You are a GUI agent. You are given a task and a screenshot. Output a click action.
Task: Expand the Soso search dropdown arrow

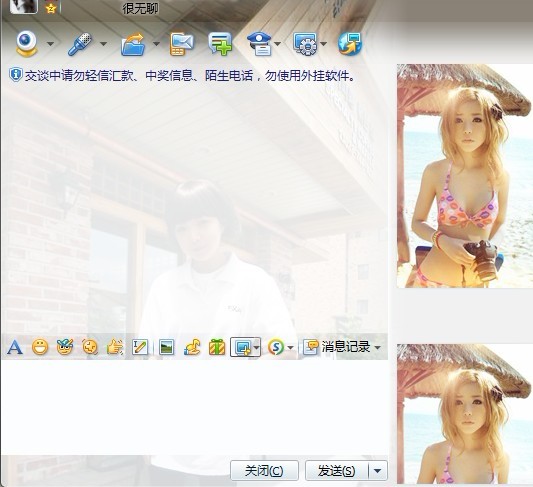pos(290,348)
